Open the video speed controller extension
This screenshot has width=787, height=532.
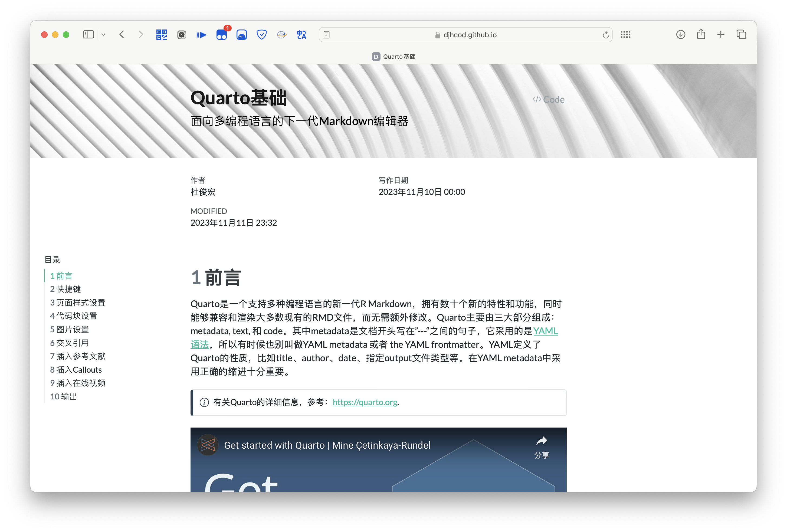click(201, 34)
